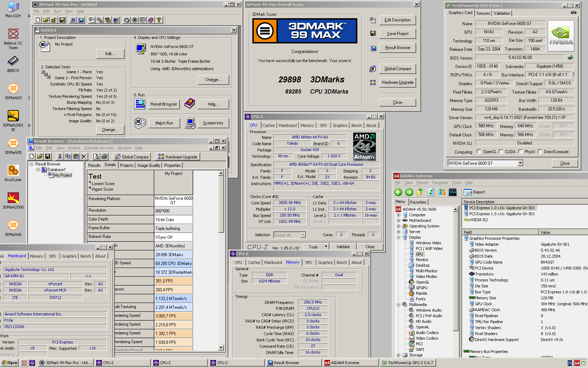Open the Image Quality tab in Result Browser
The image size is (588, 368).
tap(149, 165)
